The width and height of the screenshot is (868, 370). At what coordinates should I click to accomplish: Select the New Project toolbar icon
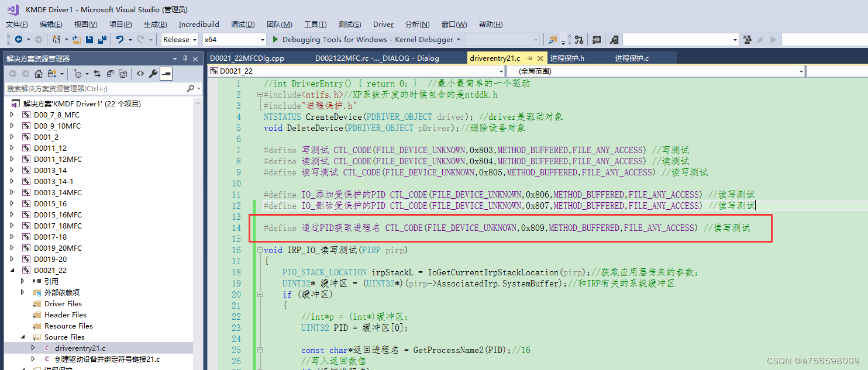tap(57, 40)
